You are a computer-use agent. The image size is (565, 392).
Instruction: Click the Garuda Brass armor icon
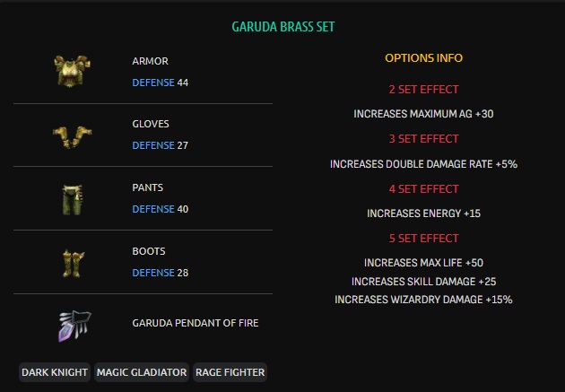(x=67, y=71)
